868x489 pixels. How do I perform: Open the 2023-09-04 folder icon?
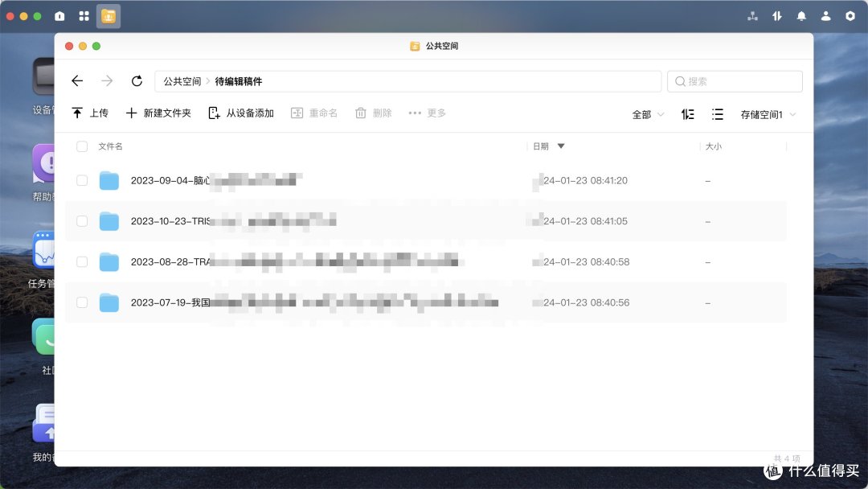(109, 180)
